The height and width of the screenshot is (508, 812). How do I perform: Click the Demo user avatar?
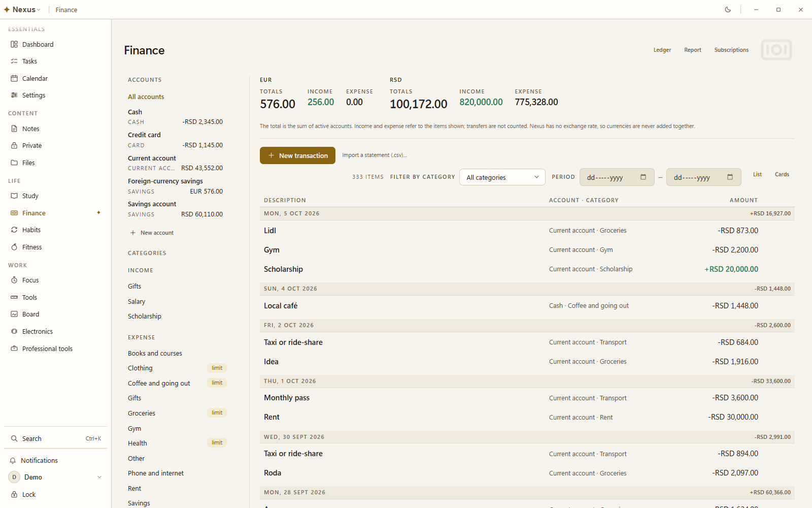point(14,477)
